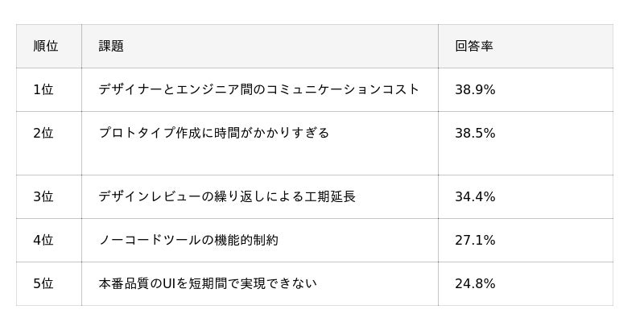Click the 本番品質のUIを短期間で実現できない cell
Image resolution: width=644 pixels, height=330 pixels.
pos(208,283)
